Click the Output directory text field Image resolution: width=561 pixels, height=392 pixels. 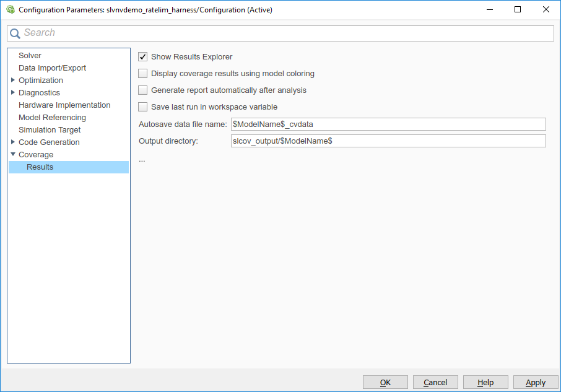(x=388, y=141)
